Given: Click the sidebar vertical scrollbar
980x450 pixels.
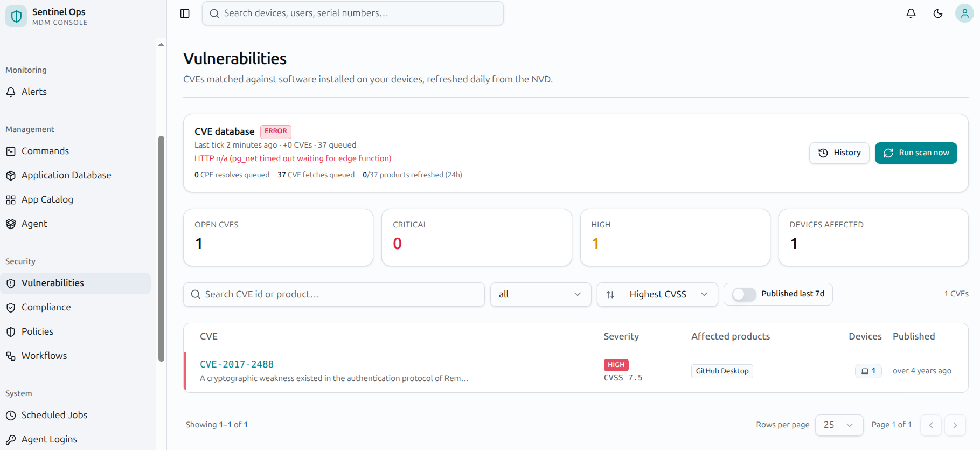Looking at the screenshot, I should (x=161, y=248).
